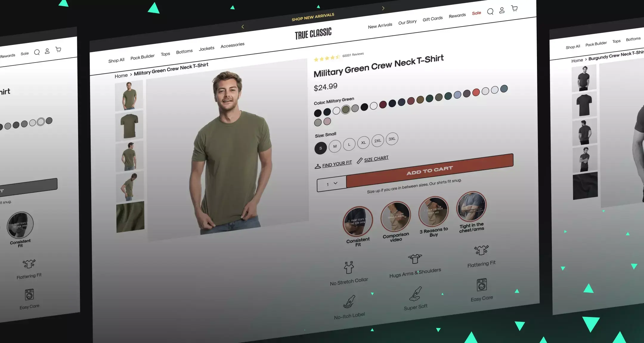Click the No-Itch Label icon
This screenshot has height=343, width=644.
coord(349,302)
